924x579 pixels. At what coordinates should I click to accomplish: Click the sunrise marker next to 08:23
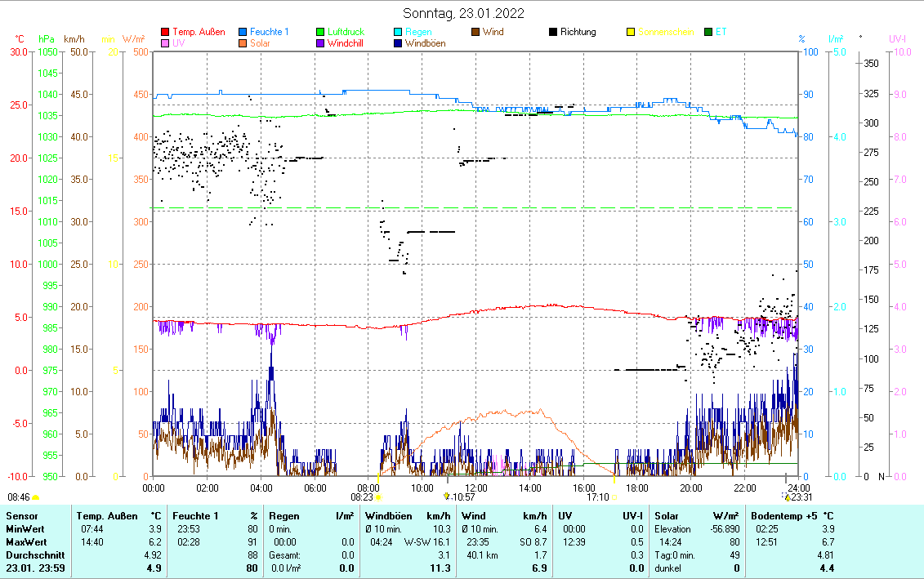pos(377,496)
